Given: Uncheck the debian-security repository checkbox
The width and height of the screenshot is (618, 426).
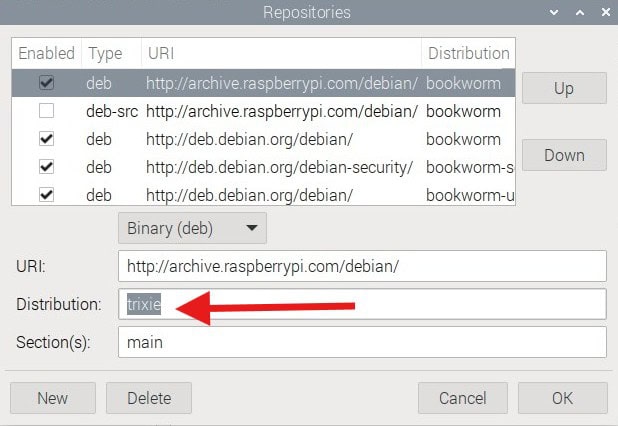Looking at the screenshot, I should pos(46,167).
